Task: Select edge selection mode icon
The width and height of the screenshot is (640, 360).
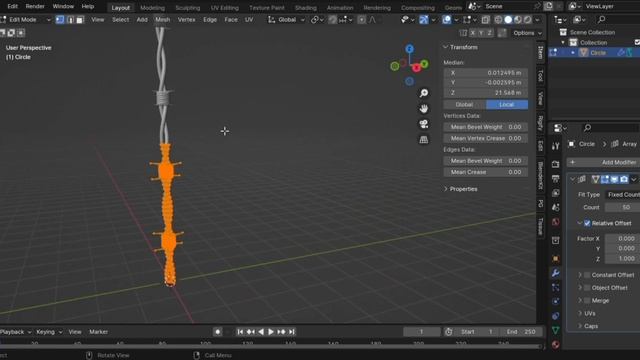Action: [x=70, y=20]
